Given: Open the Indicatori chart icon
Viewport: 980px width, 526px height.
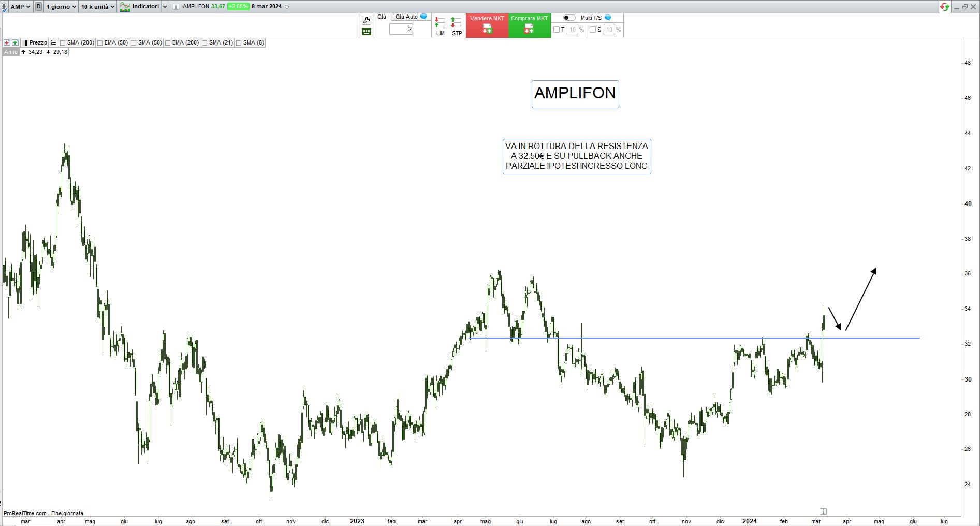Looking at the screenshot, I should pyautogui.click(x=125, y=7).
